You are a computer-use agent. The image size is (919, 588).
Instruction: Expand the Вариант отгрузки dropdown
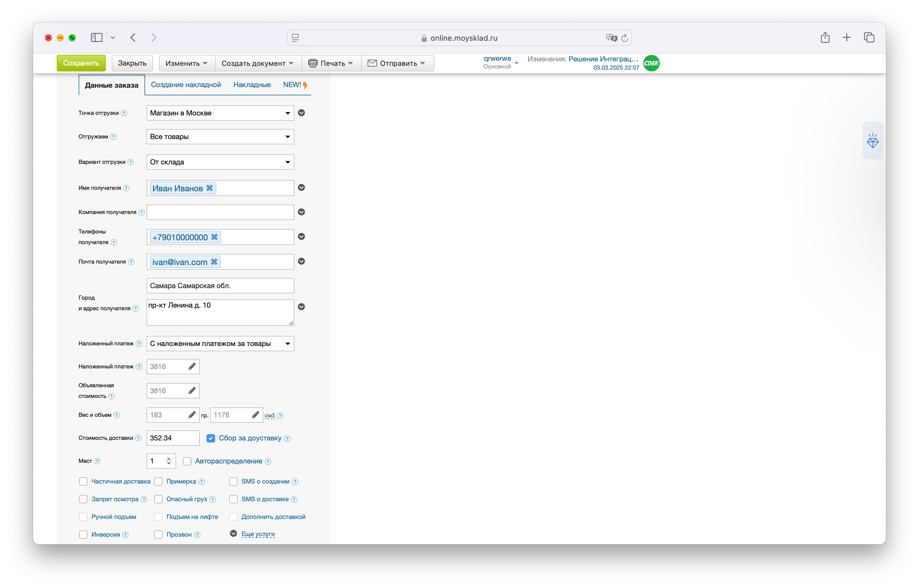coord(220,162)
